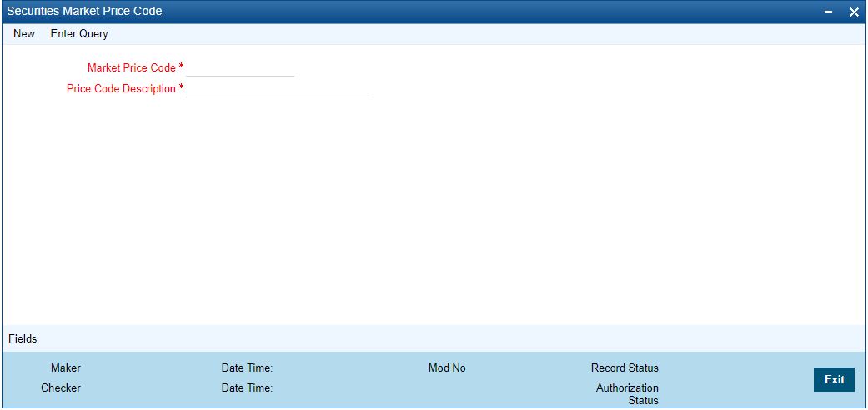The width and height of the screenshot is (868, 410).
Task: Click the Exit button
Action: pos(835,379)
